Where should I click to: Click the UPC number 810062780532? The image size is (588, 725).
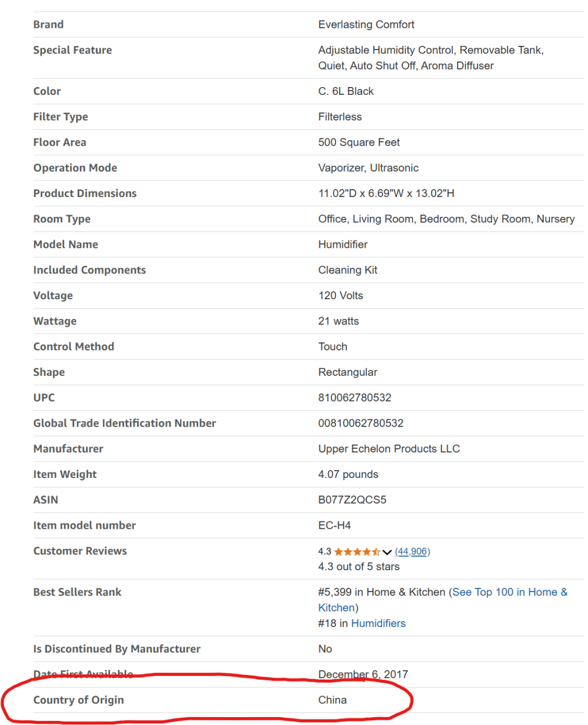point(355,398)
